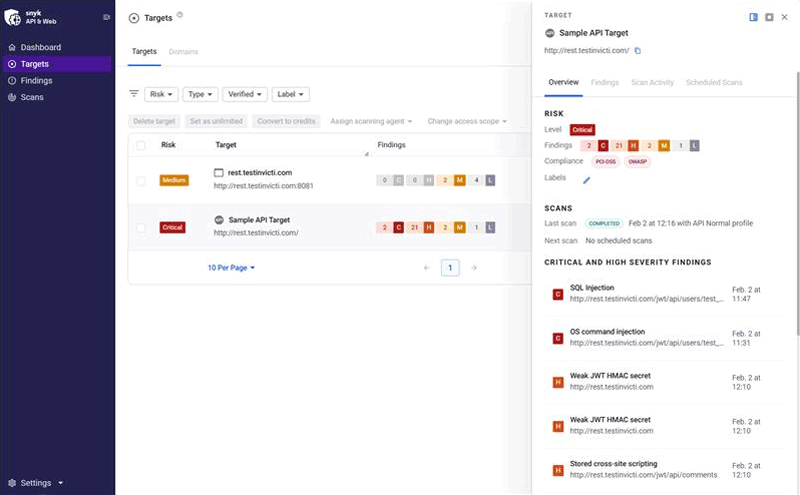This screenshot has height=495, width=800.
Task: Open the SQL Injection finding
Action: (591, 288)
